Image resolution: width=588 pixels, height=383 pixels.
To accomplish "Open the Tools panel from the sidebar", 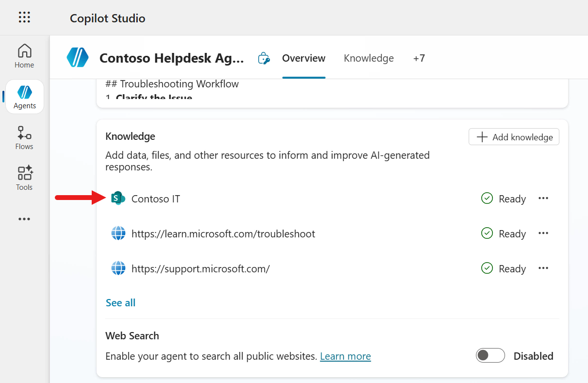I will pyautogui.click(x=24, y=178).
